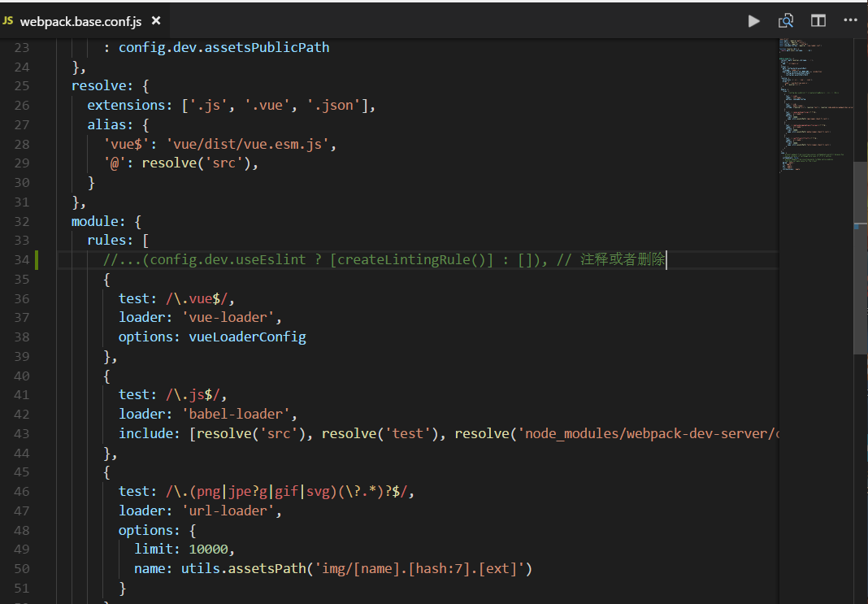Click the word vueLoaderConfig on line 38

tap(247, 337)
